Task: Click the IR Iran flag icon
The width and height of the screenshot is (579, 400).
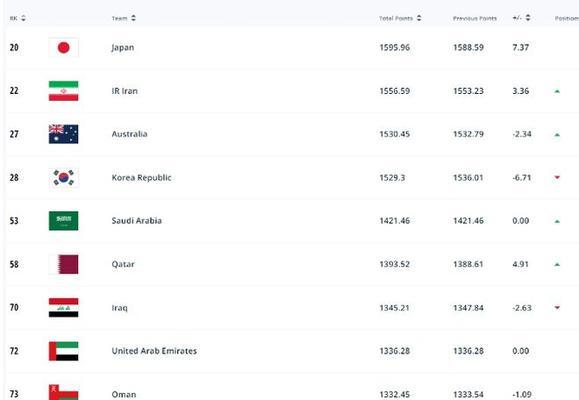Action: click(x=64, y=91)
